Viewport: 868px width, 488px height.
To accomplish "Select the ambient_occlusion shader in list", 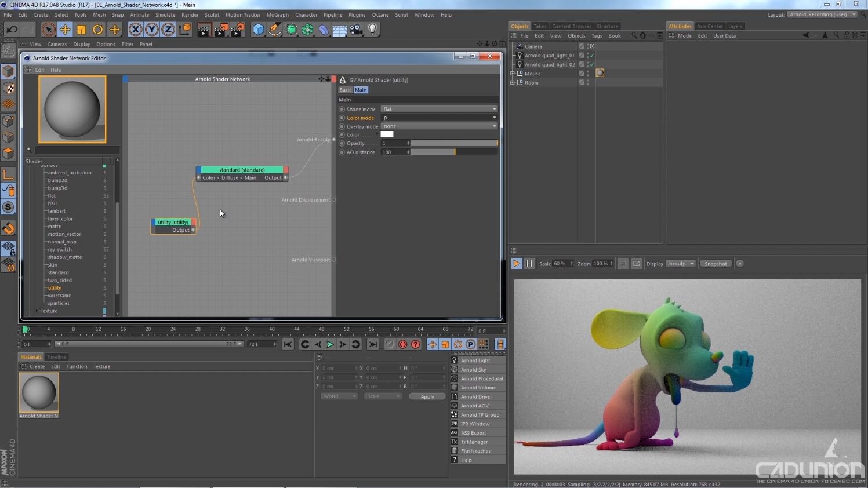I will click(x=69, y=173).
